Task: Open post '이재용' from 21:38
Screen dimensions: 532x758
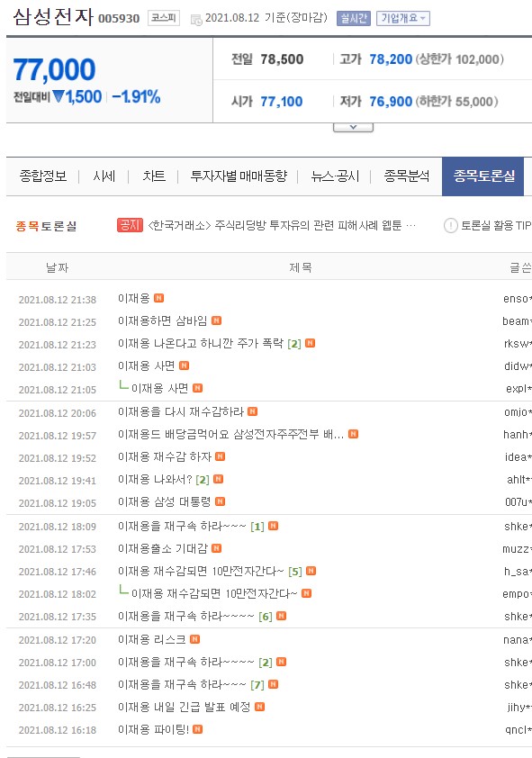Action: click(134, 298)
